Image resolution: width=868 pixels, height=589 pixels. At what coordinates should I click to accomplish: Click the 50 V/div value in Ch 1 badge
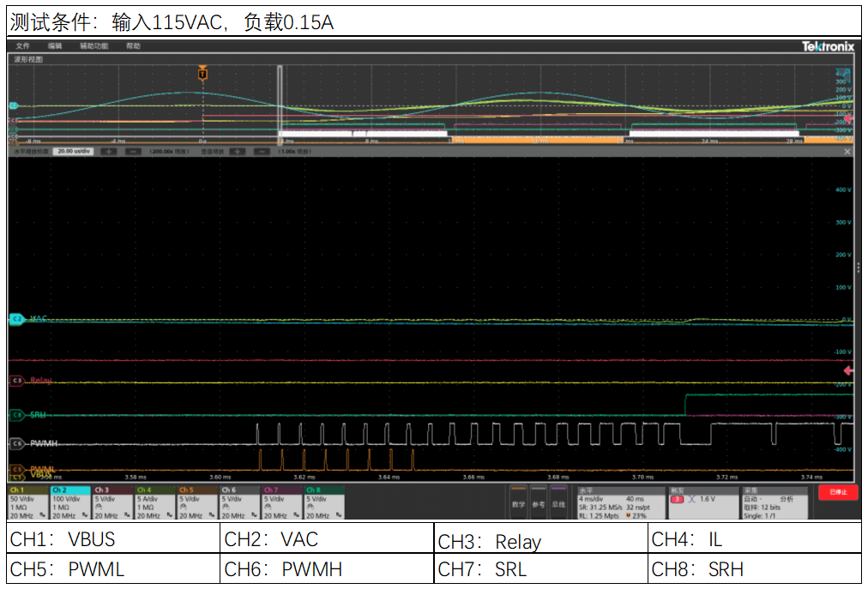coord(22,499)
